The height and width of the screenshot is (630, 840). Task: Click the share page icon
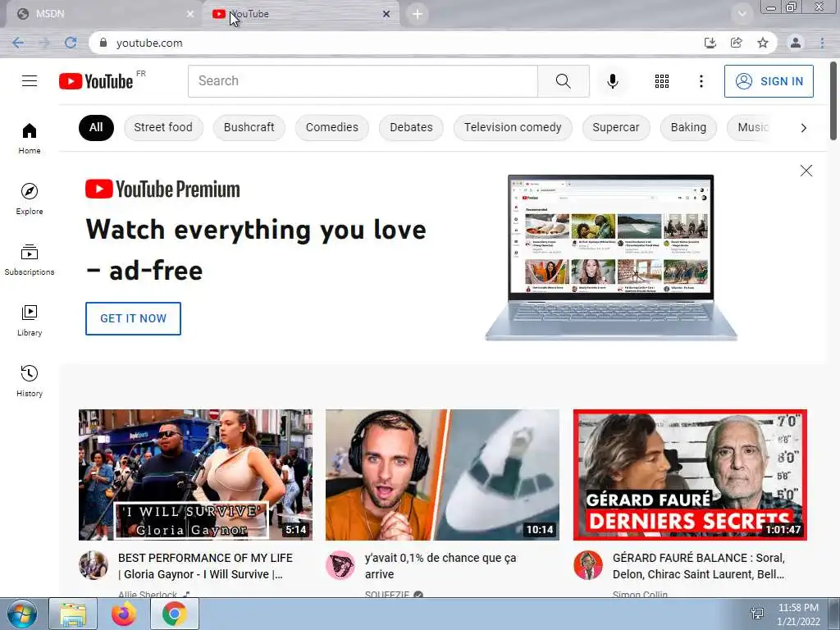tap(737, 43)
